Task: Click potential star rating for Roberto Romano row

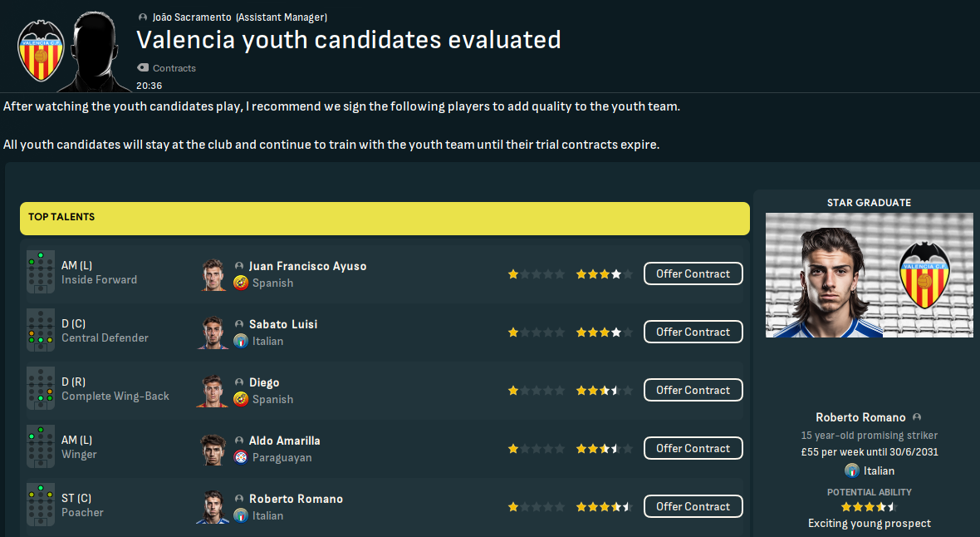Action: click(x=604, y=506)
